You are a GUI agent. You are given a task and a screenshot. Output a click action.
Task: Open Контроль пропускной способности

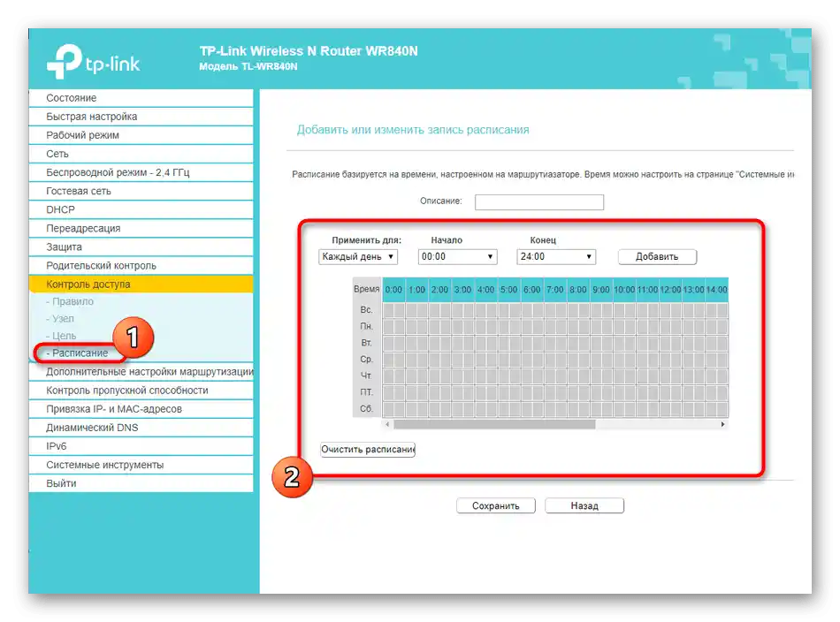click(141, 391)
